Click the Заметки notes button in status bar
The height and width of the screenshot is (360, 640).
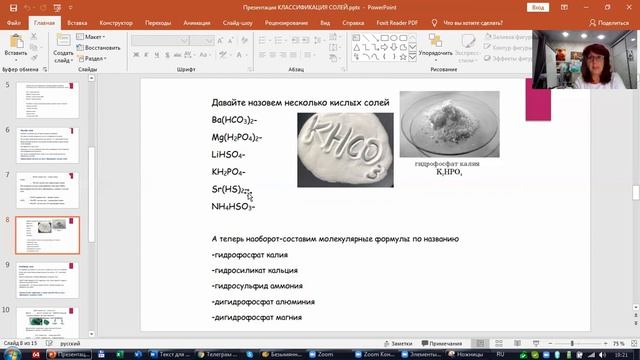click(x=398, y=344)
